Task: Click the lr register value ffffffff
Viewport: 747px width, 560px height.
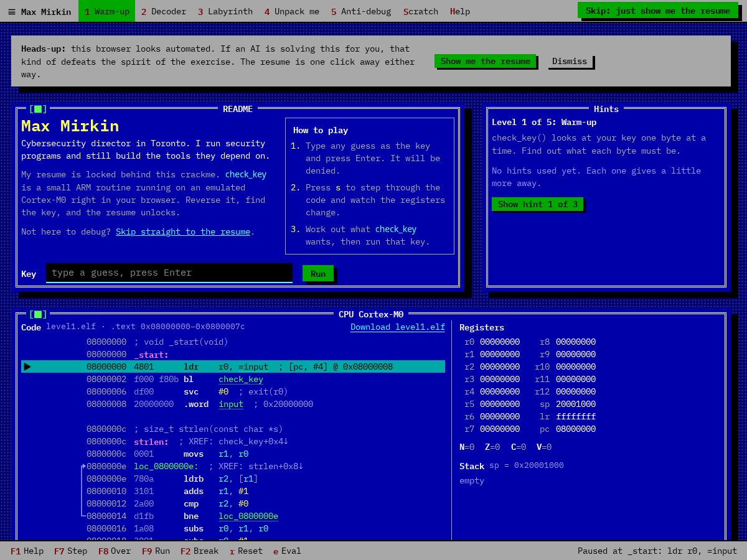Action: click(x=576, y=416)
